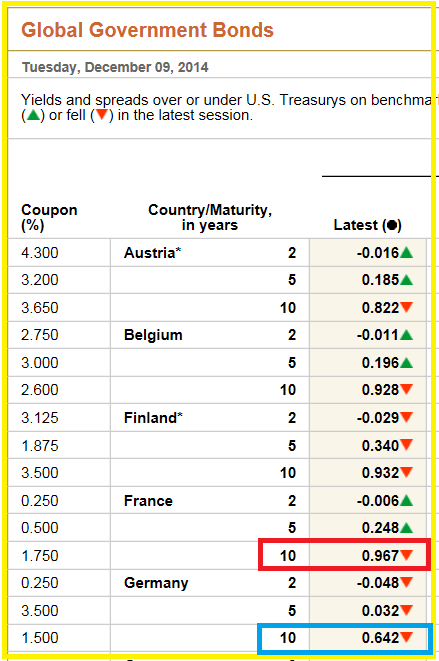
Task: Click the Germany 2-year yield -0.048
Action: pyautogui.click(x=378, y=583)
